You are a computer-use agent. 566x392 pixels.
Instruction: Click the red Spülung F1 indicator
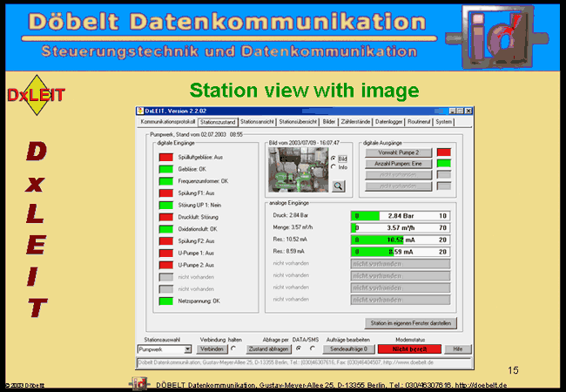(x=166, y=193)
